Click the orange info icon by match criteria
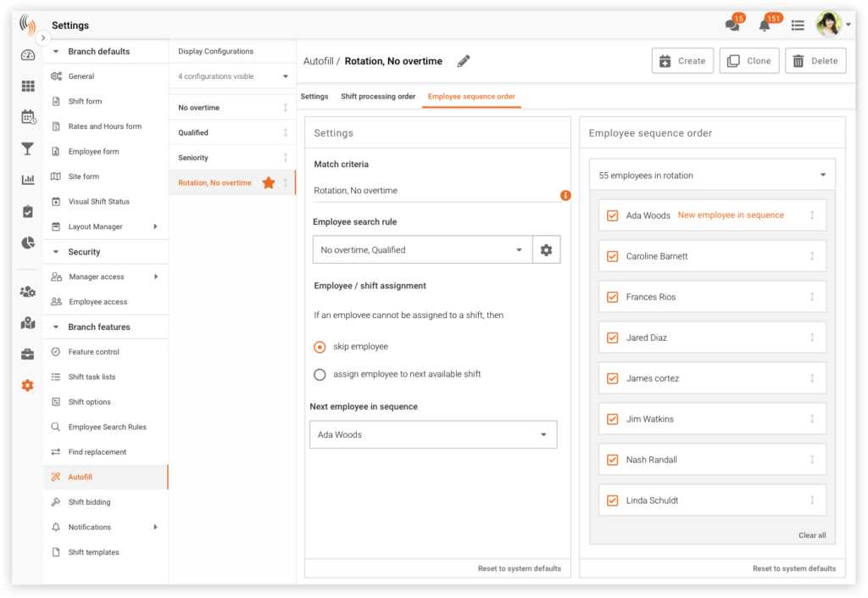Screen dimensions: 868x598 click(x=565, y=195)
